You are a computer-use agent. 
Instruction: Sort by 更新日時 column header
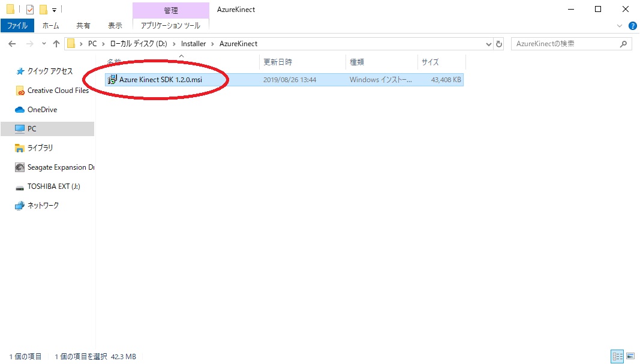pos(278,62)
